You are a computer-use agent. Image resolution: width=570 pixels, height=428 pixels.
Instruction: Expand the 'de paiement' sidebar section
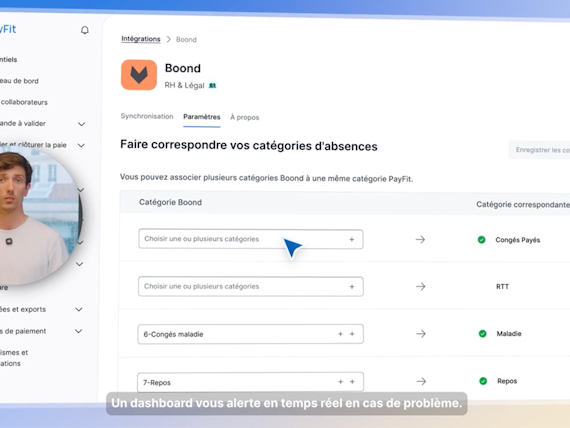pos(79,331)
